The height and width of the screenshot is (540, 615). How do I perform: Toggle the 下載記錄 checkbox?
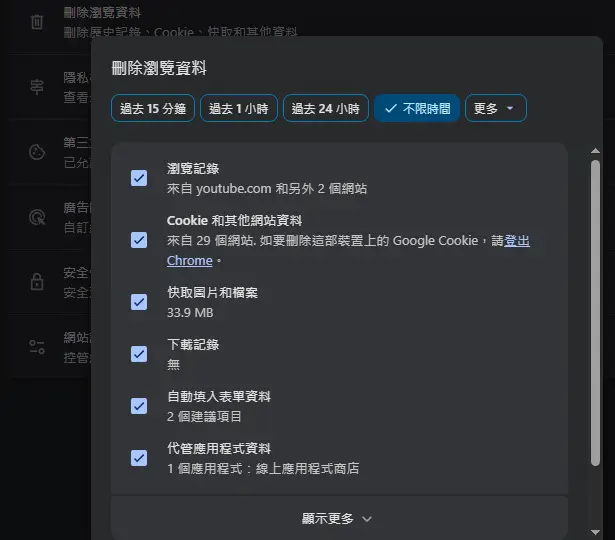pyautogui.click(x=139, y=354)
